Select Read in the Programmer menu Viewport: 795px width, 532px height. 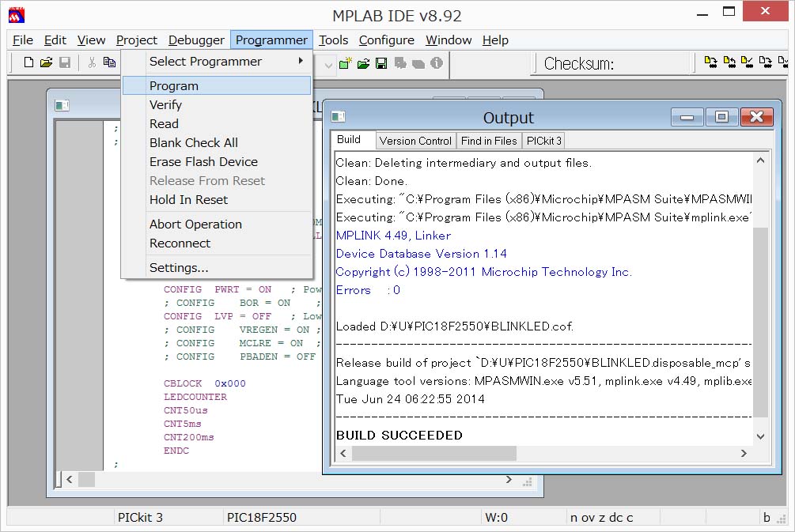click(217, 123)
